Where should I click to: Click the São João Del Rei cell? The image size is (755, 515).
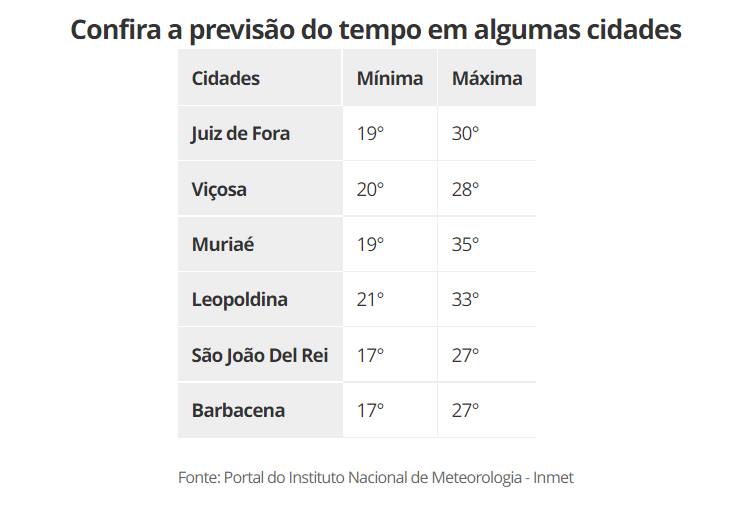click(x=259, y=355)
